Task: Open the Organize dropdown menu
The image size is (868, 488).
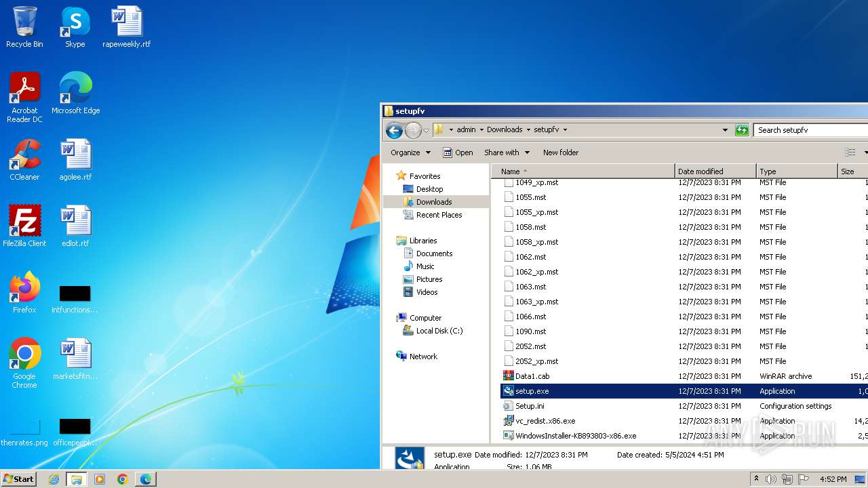Action: 410,152
